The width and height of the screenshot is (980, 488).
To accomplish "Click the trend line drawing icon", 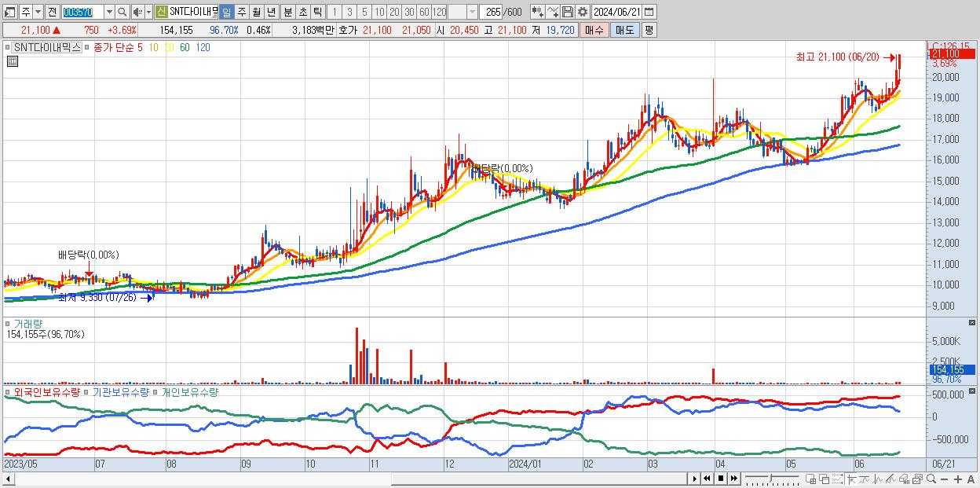I will [x=890, y=479].
